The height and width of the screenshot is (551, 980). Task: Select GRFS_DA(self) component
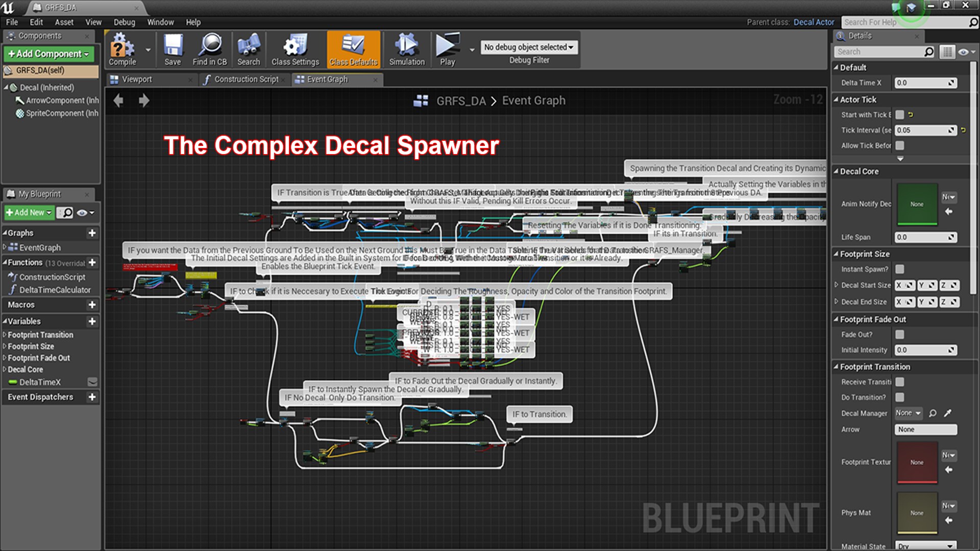tap(51, 70)
